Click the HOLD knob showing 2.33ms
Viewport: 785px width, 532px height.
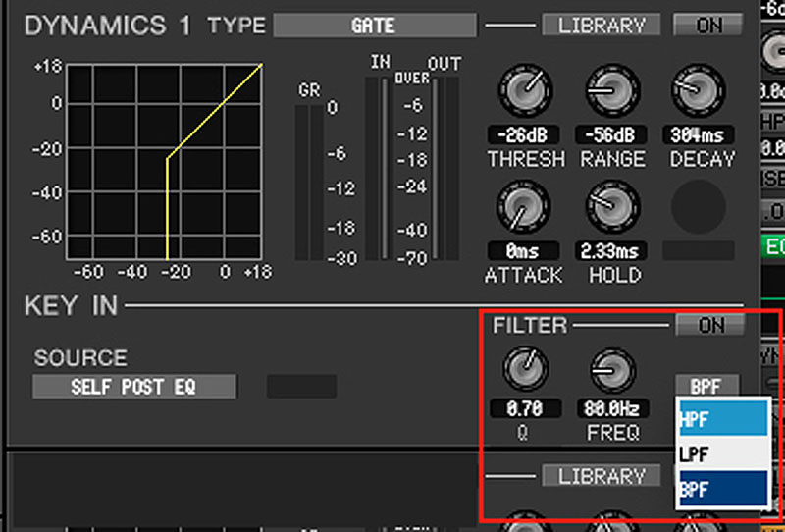pos(612,207)
